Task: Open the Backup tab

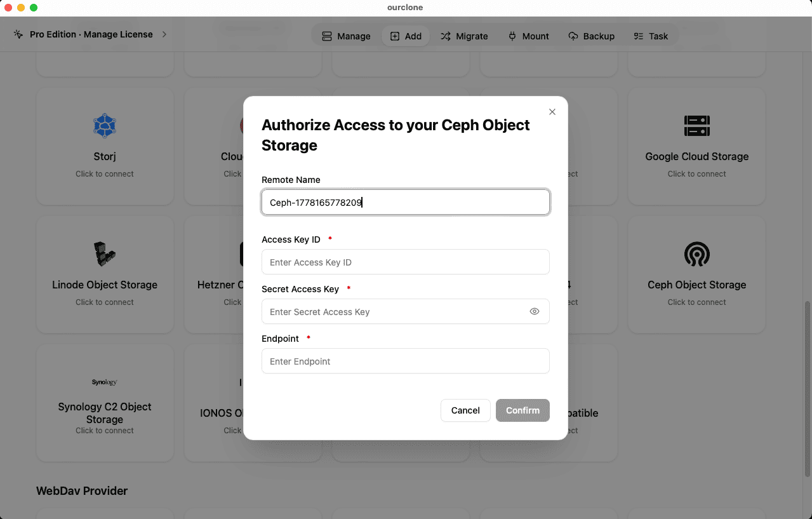Action: [x=591, y=36]
